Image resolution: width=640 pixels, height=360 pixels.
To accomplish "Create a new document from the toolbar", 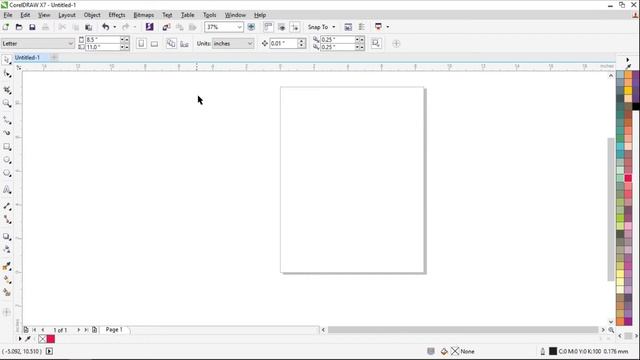I will (6, 27).
